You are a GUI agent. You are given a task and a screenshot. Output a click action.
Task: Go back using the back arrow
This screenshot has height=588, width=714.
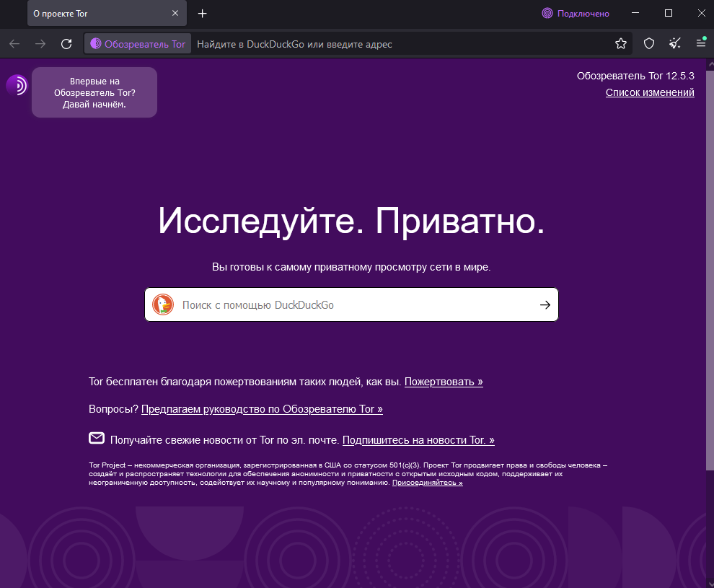pos(14,44)
